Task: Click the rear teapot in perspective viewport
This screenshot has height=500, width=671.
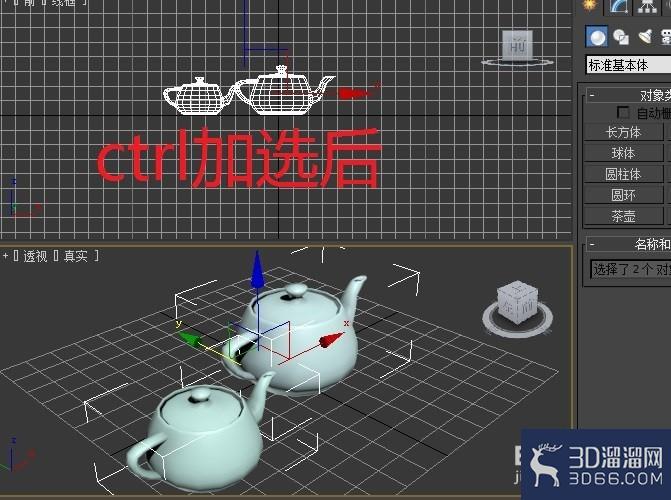Action: [308, 342]
